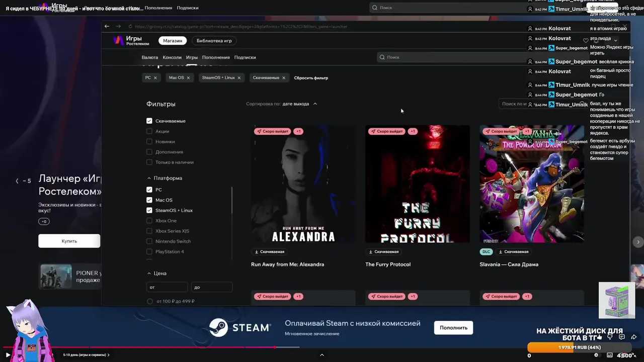Click Скачиваемая tag under Run Away from Me

[270, 251]
